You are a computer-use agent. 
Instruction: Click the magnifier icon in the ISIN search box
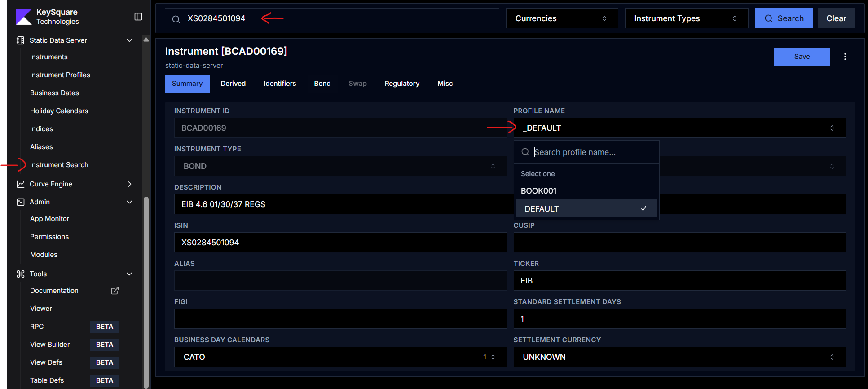176,19
